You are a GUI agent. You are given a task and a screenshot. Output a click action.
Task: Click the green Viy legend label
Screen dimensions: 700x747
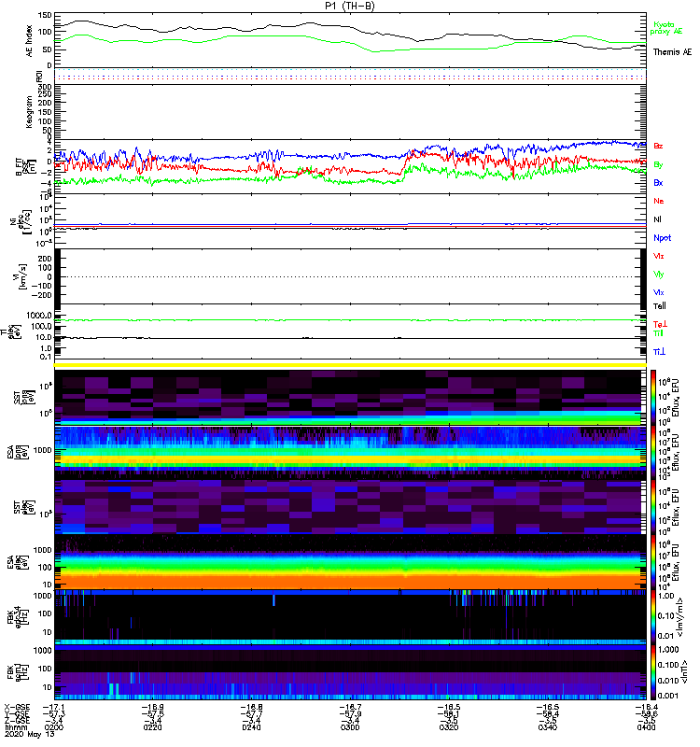[659, 275]
